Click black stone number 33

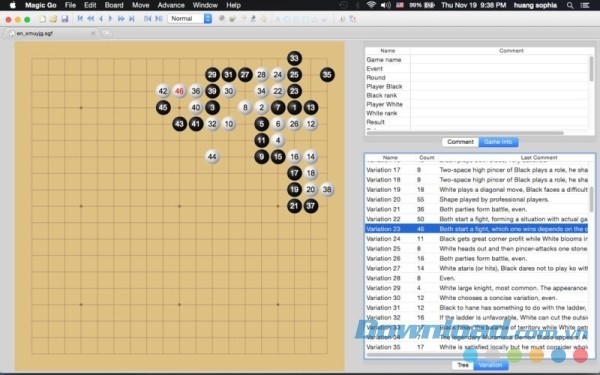[x=294, y=58]
